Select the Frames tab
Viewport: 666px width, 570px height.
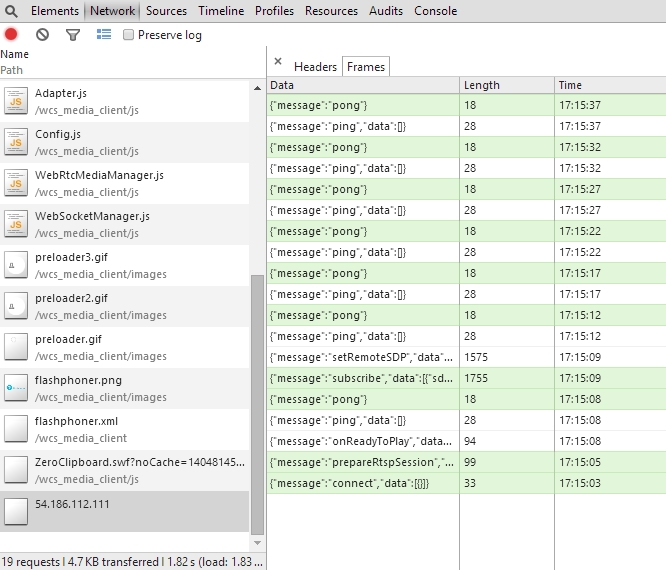click(366, 67)
